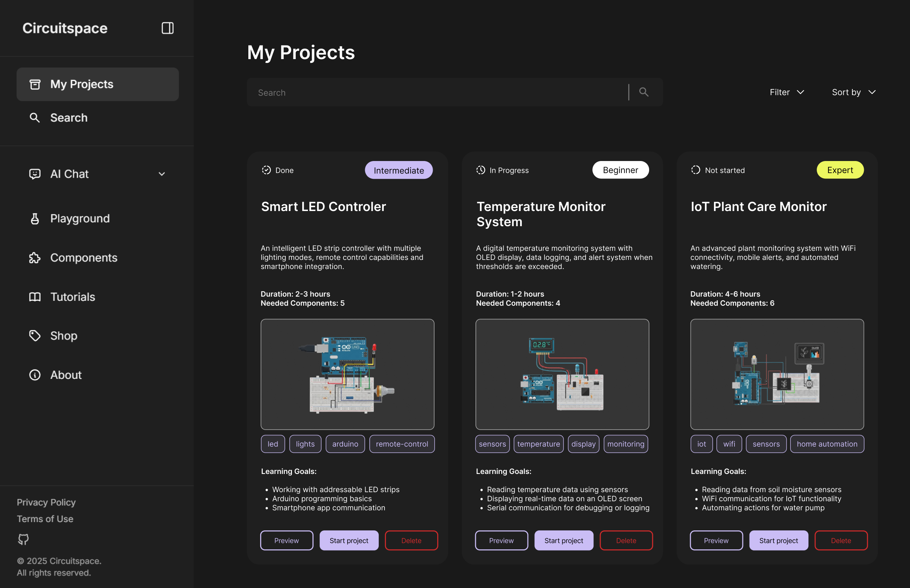Select sensors tag on Temperature Monitor card

(x=492, y=444)
